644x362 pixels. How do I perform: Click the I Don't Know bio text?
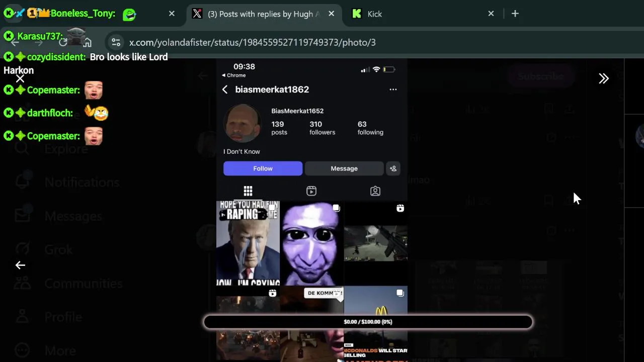coord(242,151)
